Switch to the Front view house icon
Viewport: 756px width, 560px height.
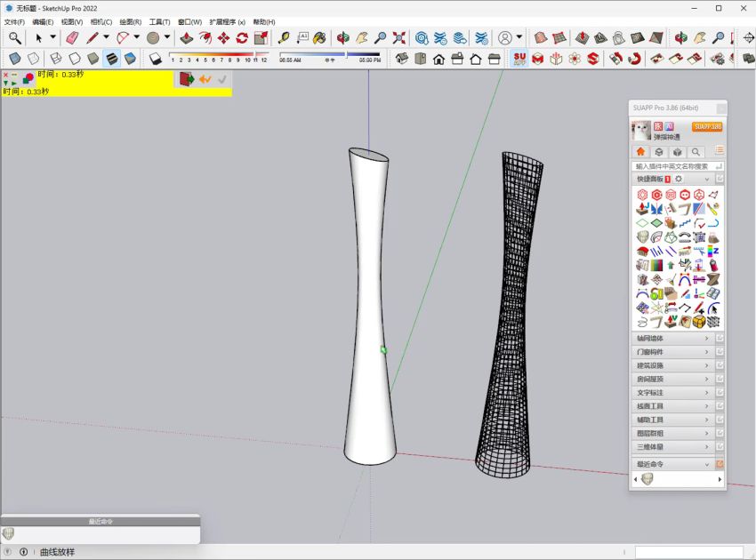(x=438, y=59)
